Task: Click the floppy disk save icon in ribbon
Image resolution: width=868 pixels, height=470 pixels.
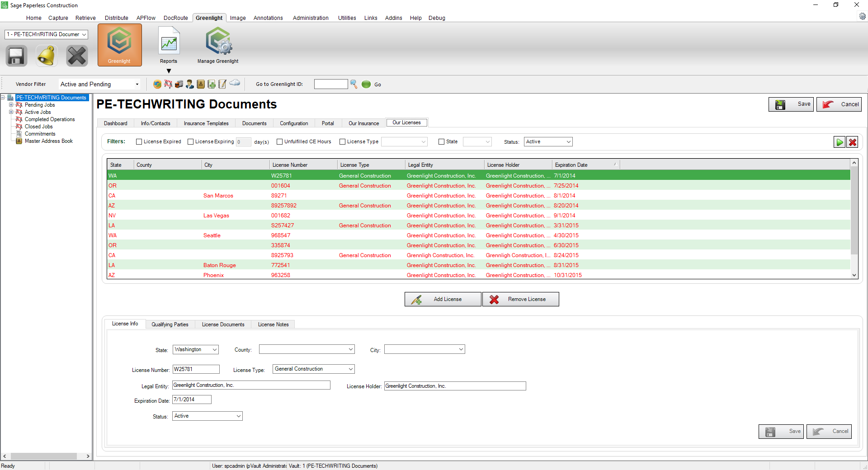Action: point(16,56)
